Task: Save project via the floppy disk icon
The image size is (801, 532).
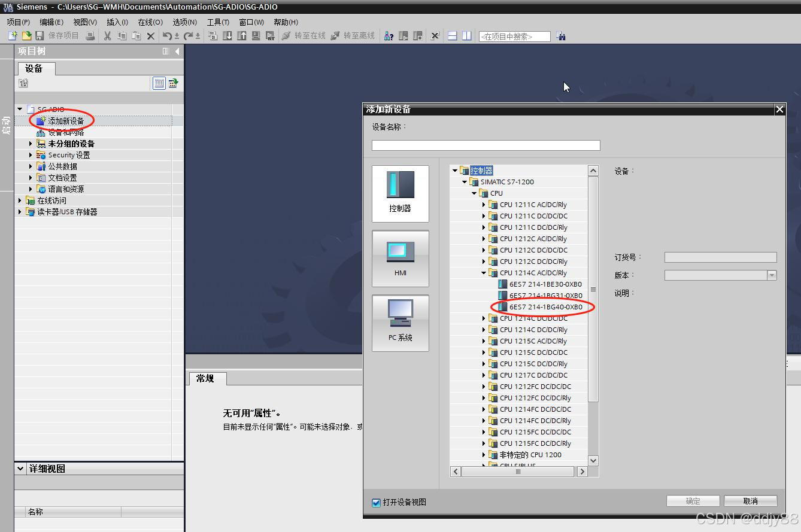Action: tap(40, 36)
